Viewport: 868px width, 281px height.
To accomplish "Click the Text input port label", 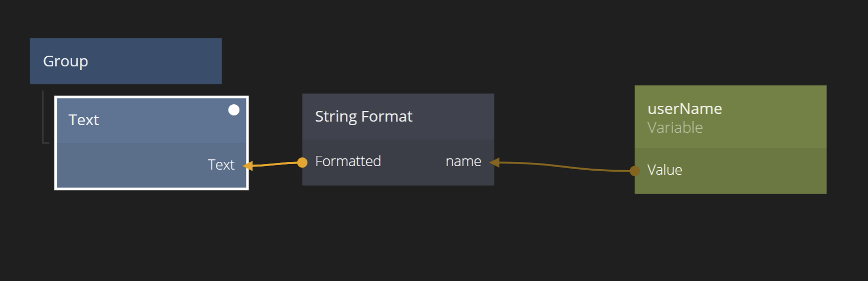I will 221,165.
